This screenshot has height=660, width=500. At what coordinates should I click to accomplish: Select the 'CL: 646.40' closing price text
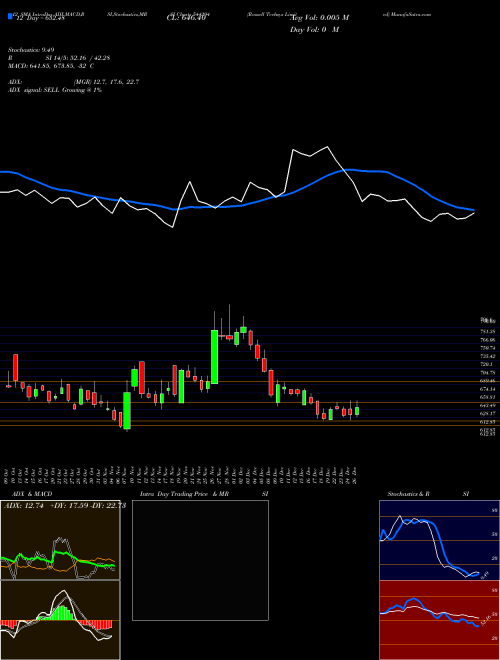(186, 18)
